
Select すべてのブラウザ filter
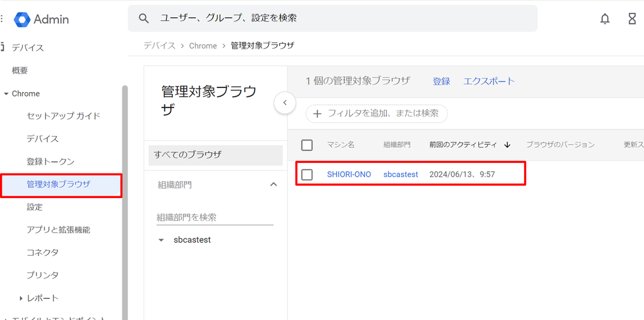tap(215, 155)
